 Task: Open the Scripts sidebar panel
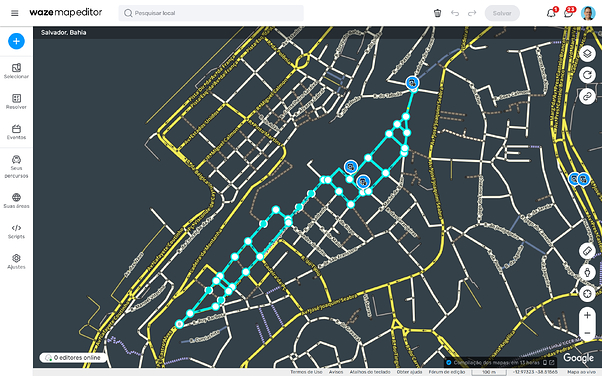[16, 232]
